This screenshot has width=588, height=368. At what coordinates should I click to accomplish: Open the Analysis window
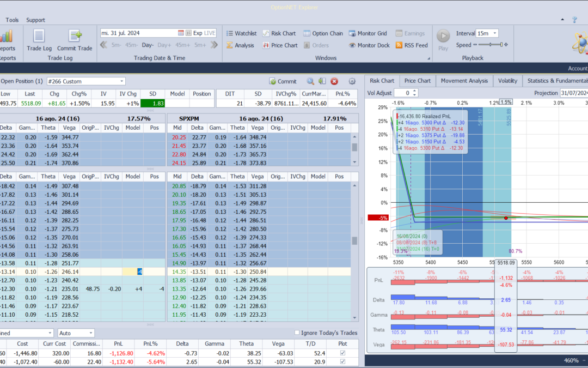tap(240, 45)
